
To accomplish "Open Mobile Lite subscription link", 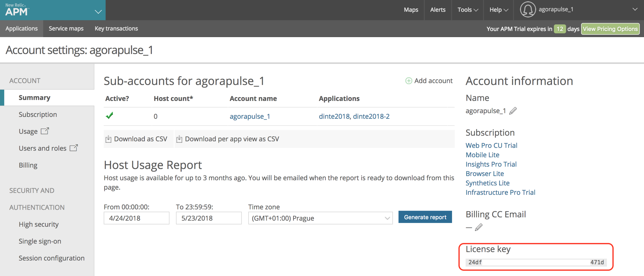I will [x=482, y=155].
